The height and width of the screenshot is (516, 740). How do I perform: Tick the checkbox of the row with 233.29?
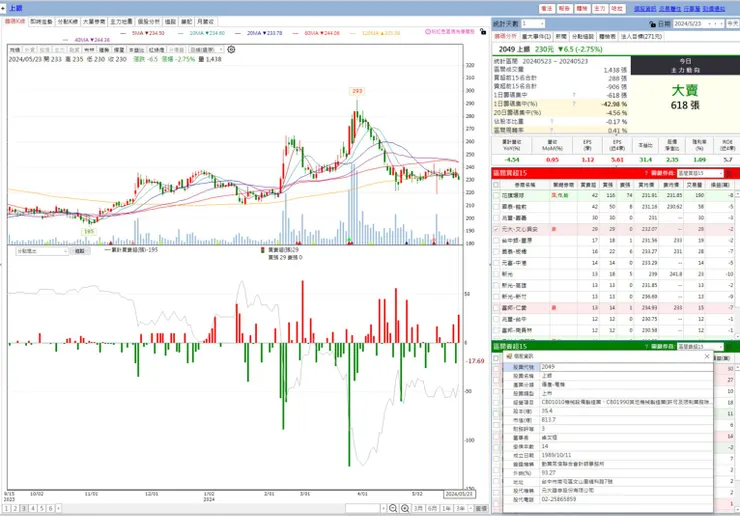496,262
